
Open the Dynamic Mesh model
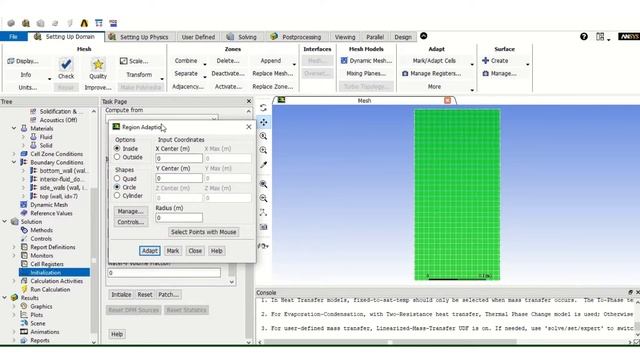click(366, 61)
